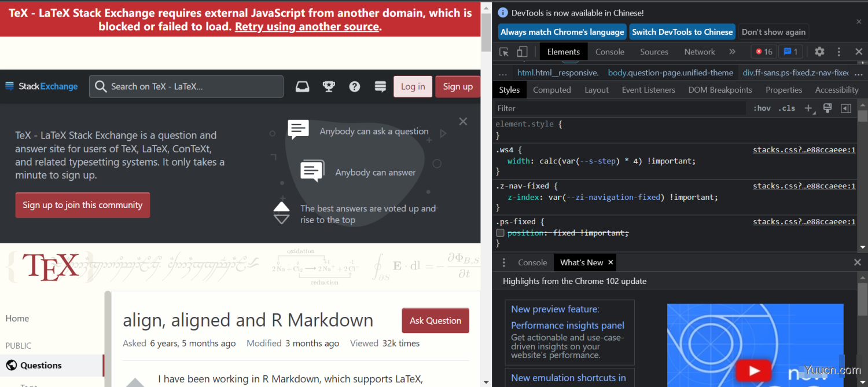Open the Properties tab
Screen dimensions: 868x387
pyautogui.click(x=784, y=90)
